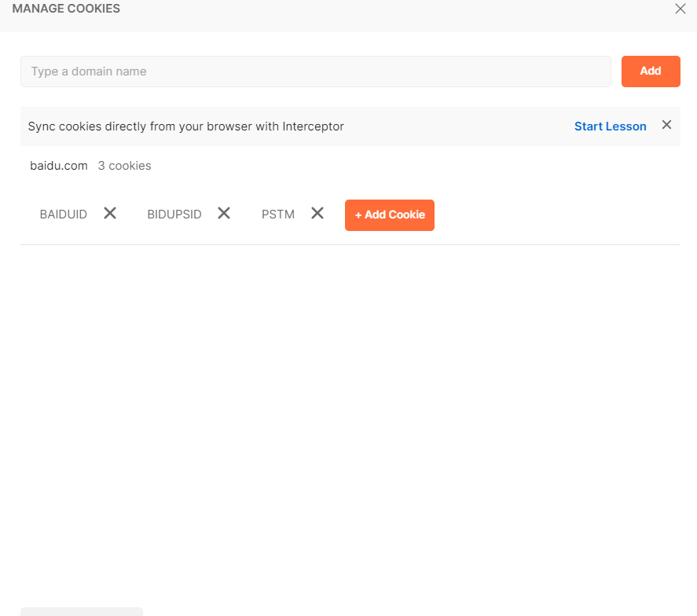
Task: Delete the BAIDUID cookie
Action: (x=110, y=214)
